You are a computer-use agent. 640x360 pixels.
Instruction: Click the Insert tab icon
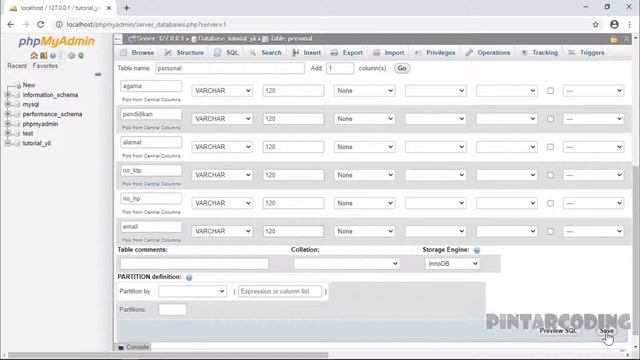tap(296, 53)
